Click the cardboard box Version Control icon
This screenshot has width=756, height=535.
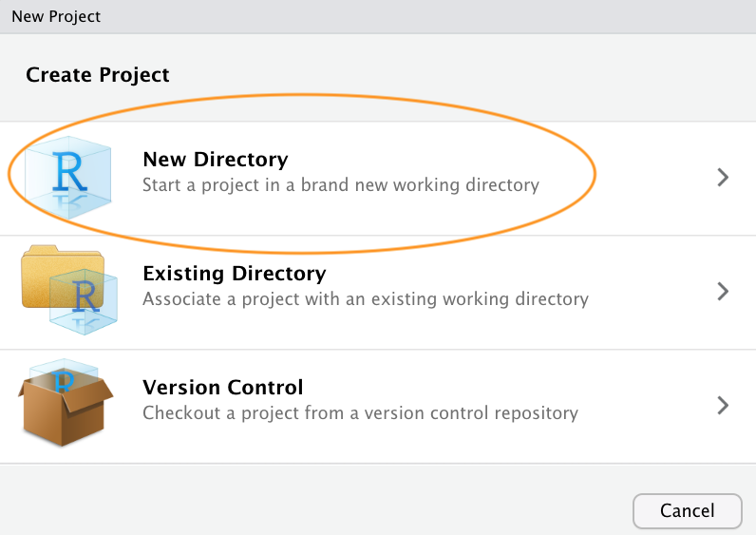tap(65, 411)
